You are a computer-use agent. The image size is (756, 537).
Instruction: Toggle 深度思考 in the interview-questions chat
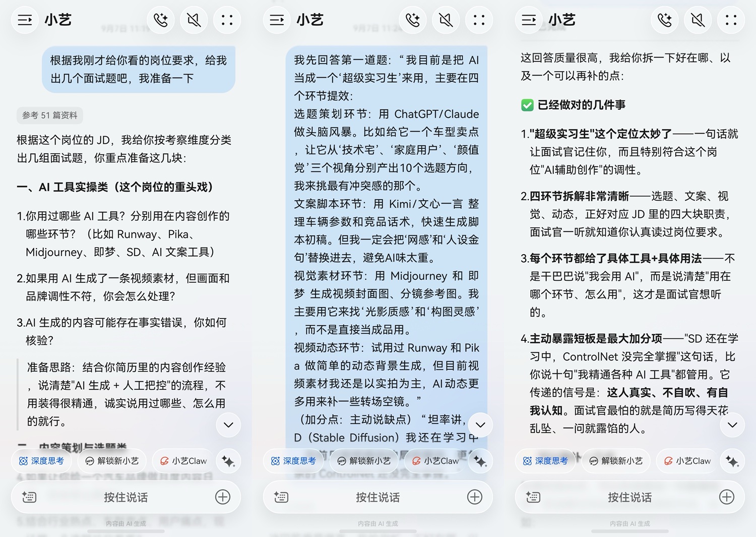click(x=41, y=461)
